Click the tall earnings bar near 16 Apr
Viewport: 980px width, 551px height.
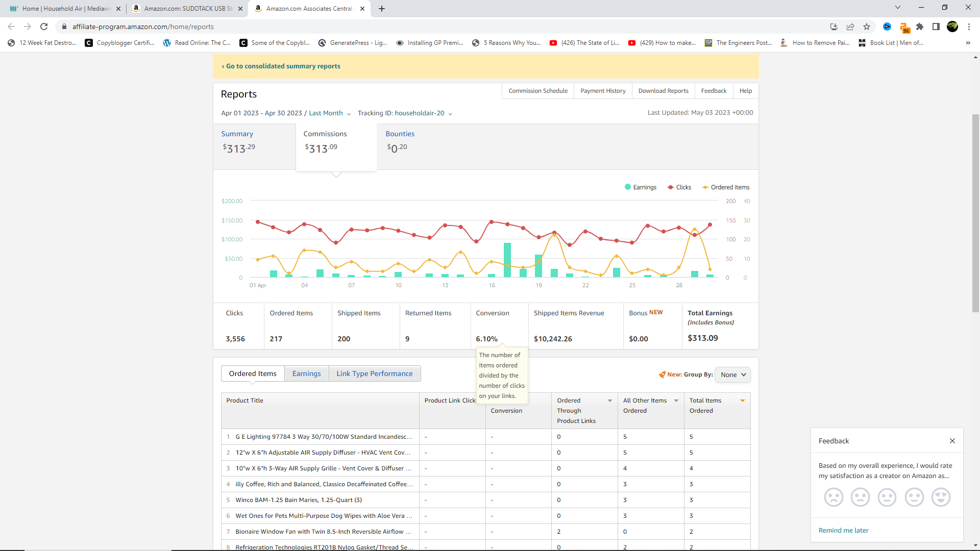[x=507, y=260]
